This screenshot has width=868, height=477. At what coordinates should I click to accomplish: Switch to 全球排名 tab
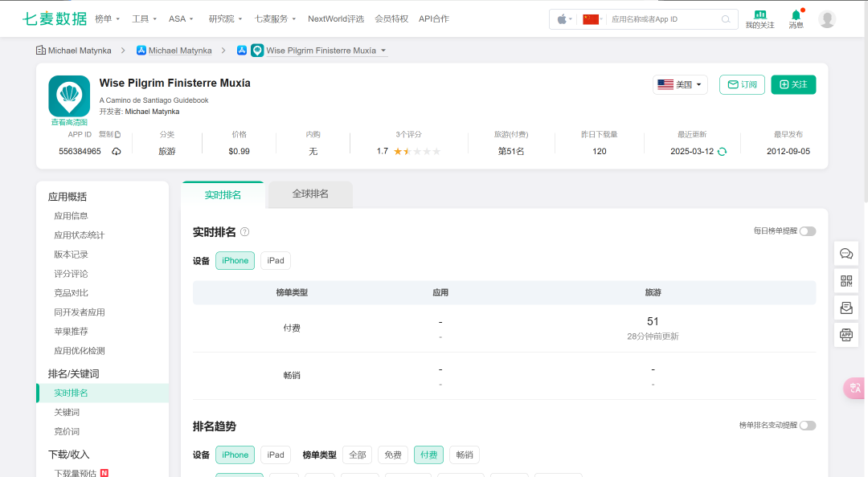[310, 194]
